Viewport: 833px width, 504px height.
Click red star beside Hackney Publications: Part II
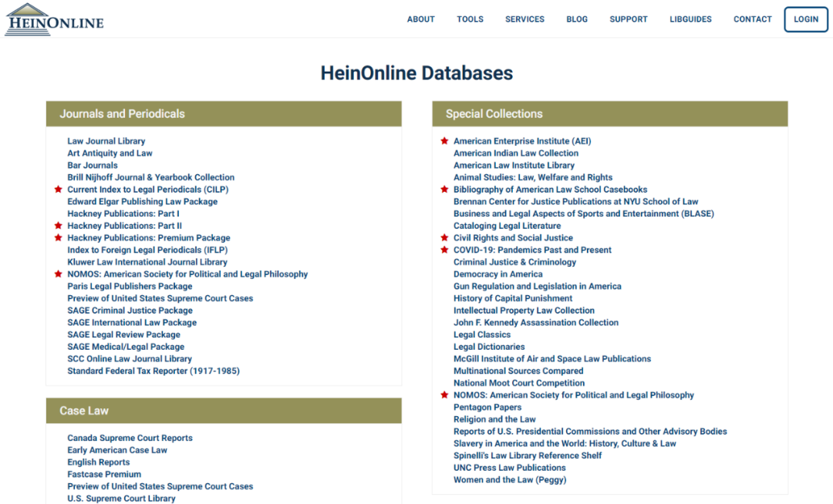click(x=59, y=226)
